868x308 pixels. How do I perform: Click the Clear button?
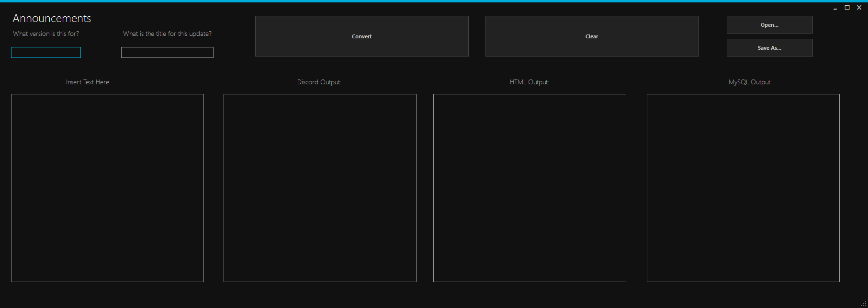coord(592,36)
